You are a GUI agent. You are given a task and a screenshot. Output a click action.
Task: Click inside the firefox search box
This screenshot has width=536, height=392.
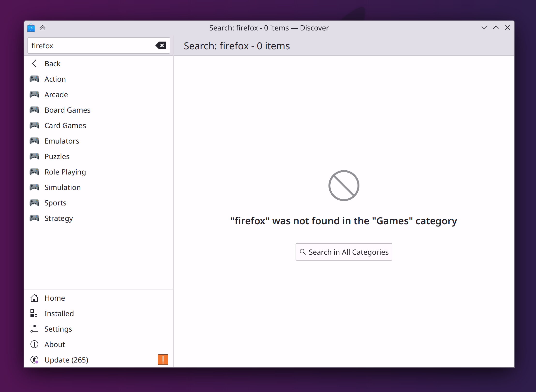(92, 45)
